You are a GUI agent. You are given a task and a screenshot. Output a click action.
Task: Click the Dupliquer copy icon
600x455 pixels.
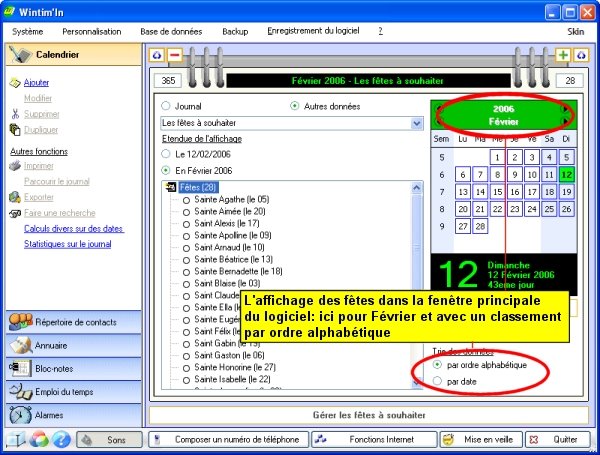15,130
